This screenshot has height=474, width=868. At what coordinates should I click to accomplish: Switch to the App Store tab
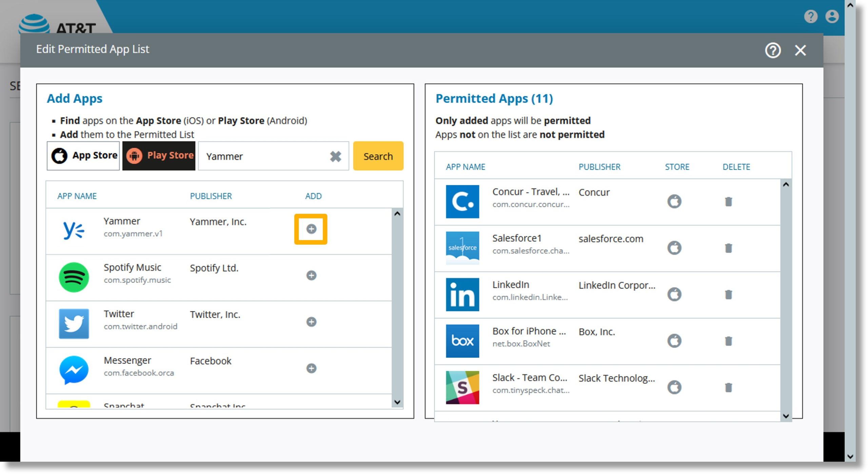click(x=83, y=156)
